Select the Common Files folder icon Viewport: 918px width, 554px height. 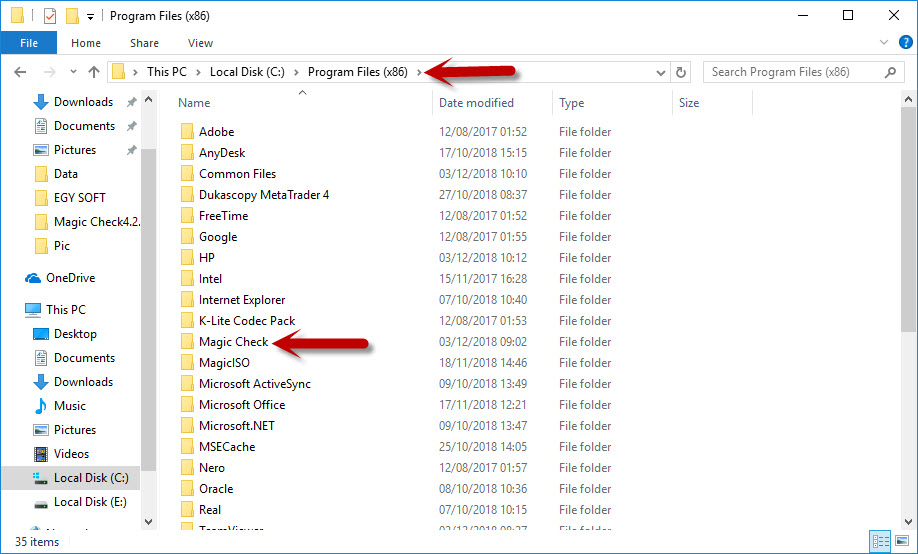tap(187, 173)
